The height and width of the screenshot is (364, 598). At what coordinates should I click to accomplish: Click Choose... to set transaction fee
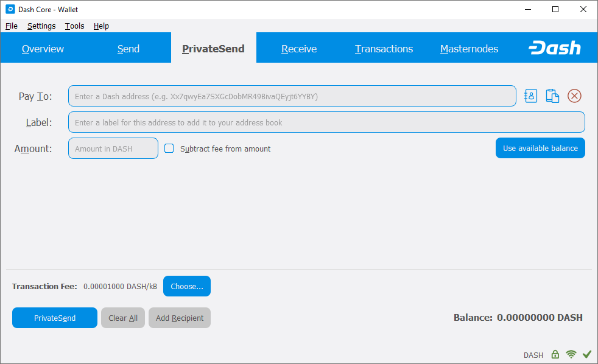point(187,286)
